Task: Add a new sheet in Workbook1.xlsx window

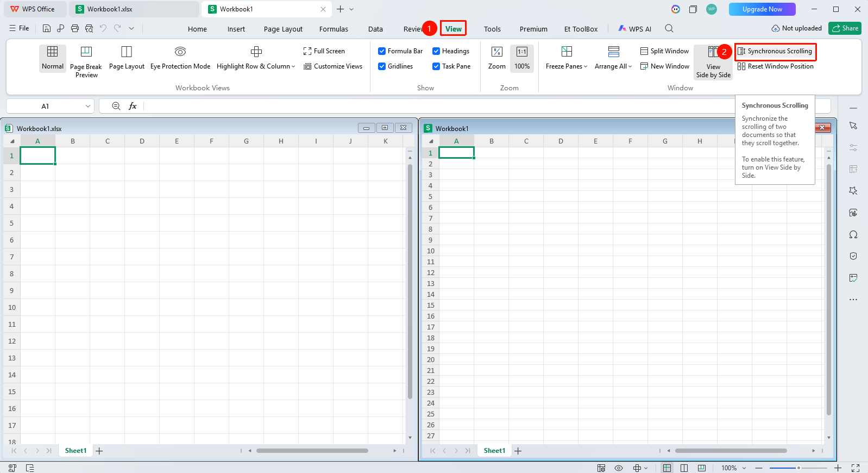Action: pyautogui.click(x=99, y=451)
